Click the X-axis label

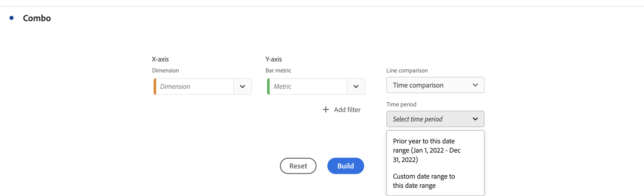coord(160,59)
